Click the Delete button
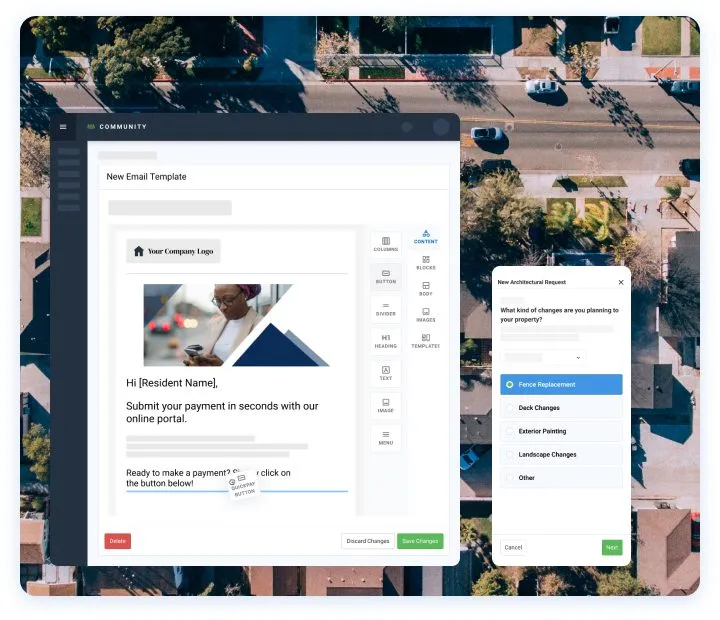720x620 pixels. 118,541
